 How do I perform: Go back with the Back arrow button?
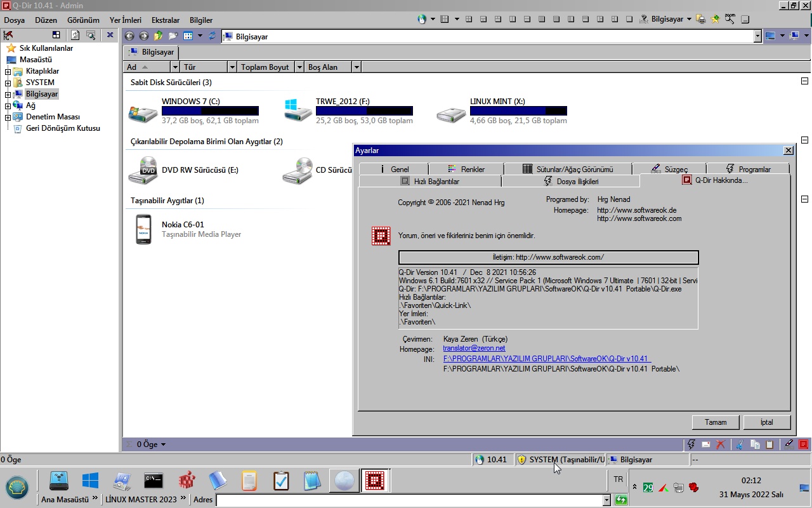coord(129,36)
